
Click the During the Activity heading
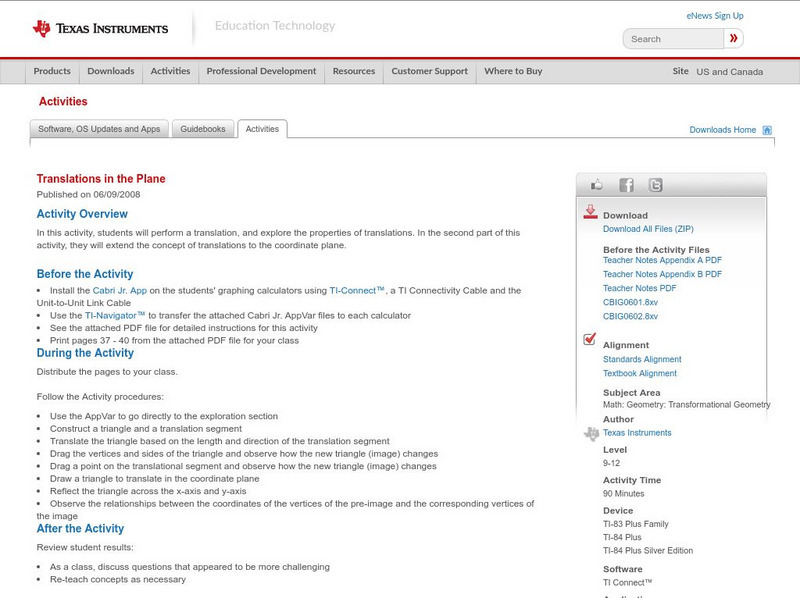pyautogui.click(x=85, y=353)
